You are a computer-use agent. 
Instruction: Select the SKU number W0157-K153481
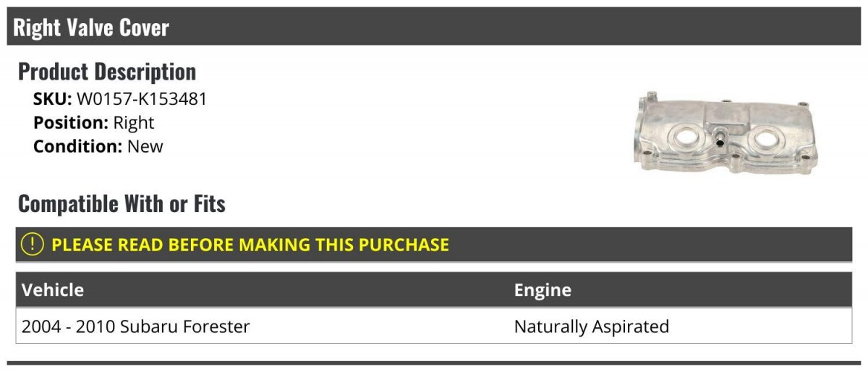pos(142,99)
